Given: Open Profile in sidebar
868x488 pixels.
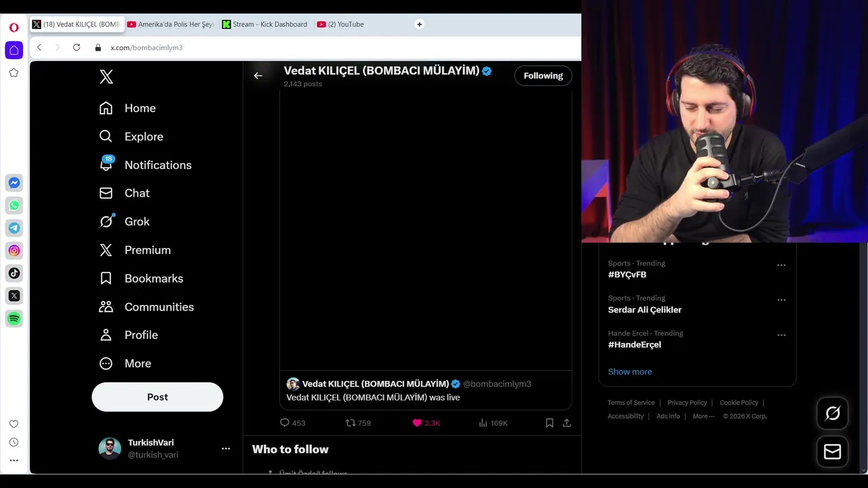Looking at the screenshot, I should coord(128,335).
